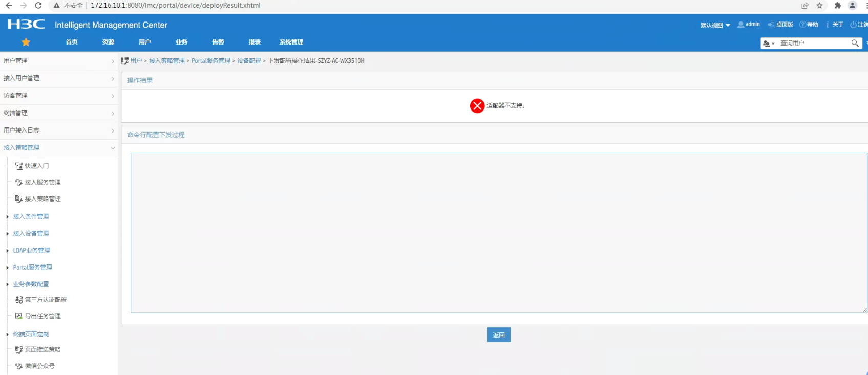Click the 查询用户 search field
Screen dimensions: 868x375
point(813,43)
